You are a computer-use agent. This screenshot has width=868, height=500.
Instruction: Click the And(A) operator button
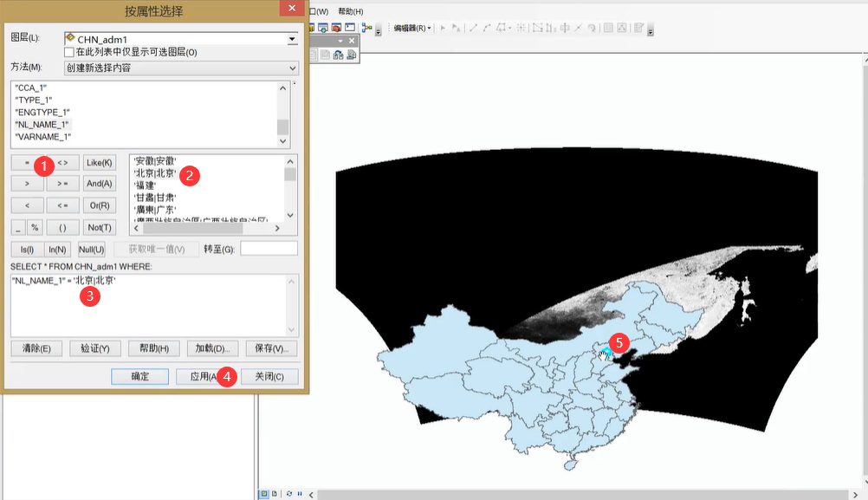coord(99,184)
